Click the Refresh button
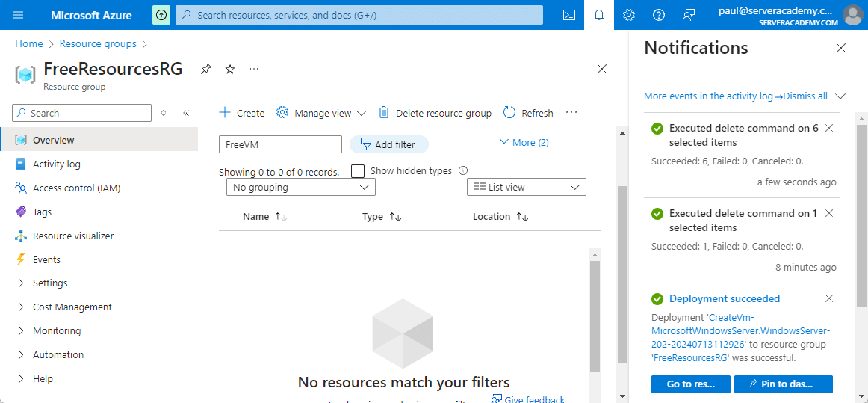Image resolution: width=868 pixels, height=403 pixels. click(x=528, y=113)
